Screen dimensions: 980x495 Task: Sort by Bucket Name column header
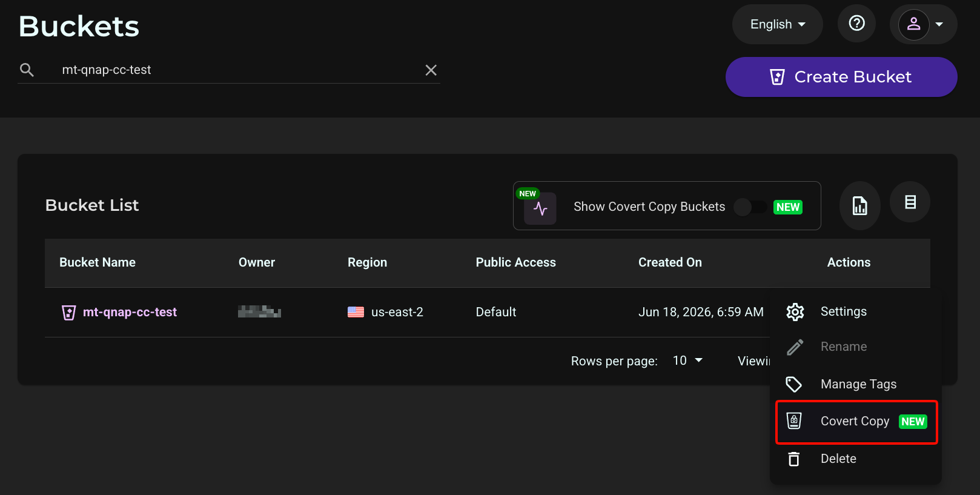click(98, 262)
